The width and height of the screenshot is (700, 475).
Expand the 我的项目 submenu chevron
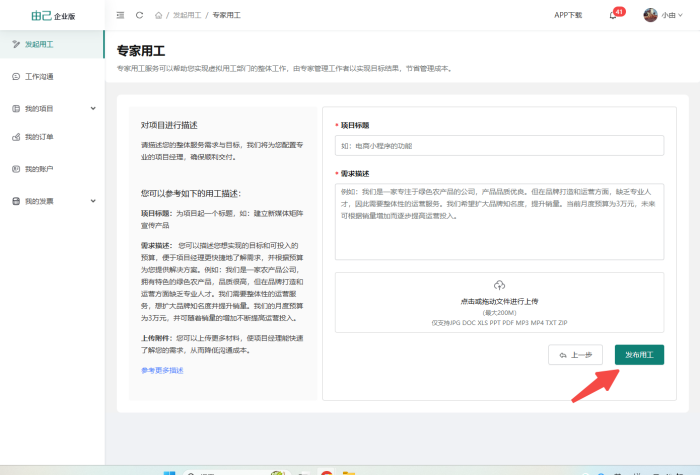click(x=93, y=108)
